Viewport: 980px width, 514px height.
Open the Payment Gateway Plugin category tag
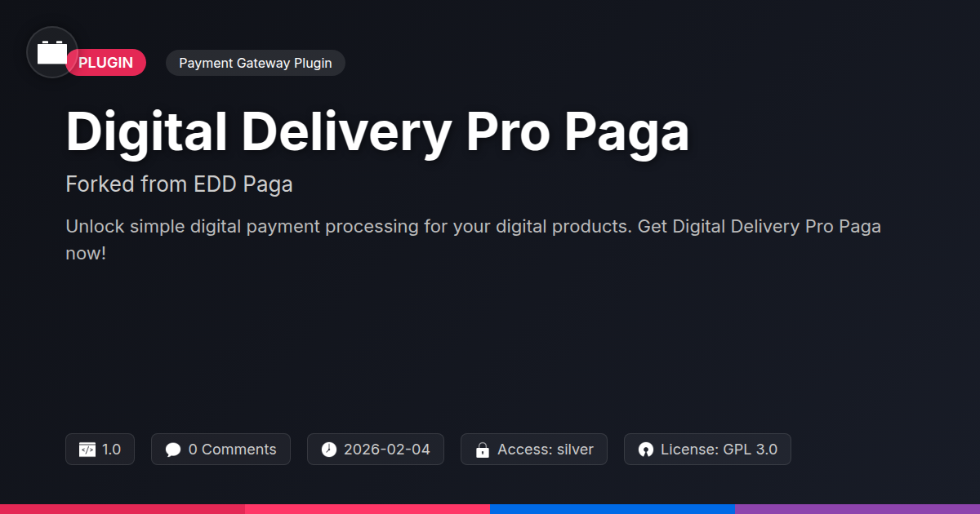tap(256, 63)
